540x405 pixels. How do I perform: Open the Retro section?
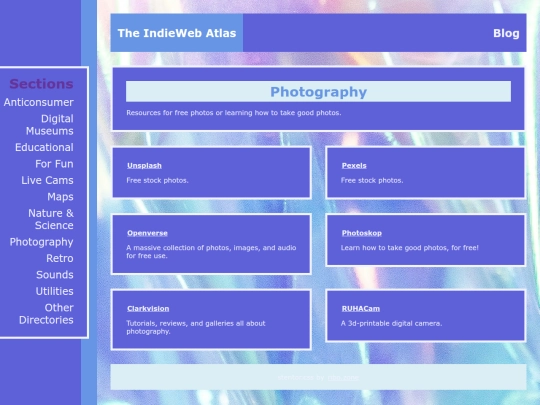pos(60,258)
